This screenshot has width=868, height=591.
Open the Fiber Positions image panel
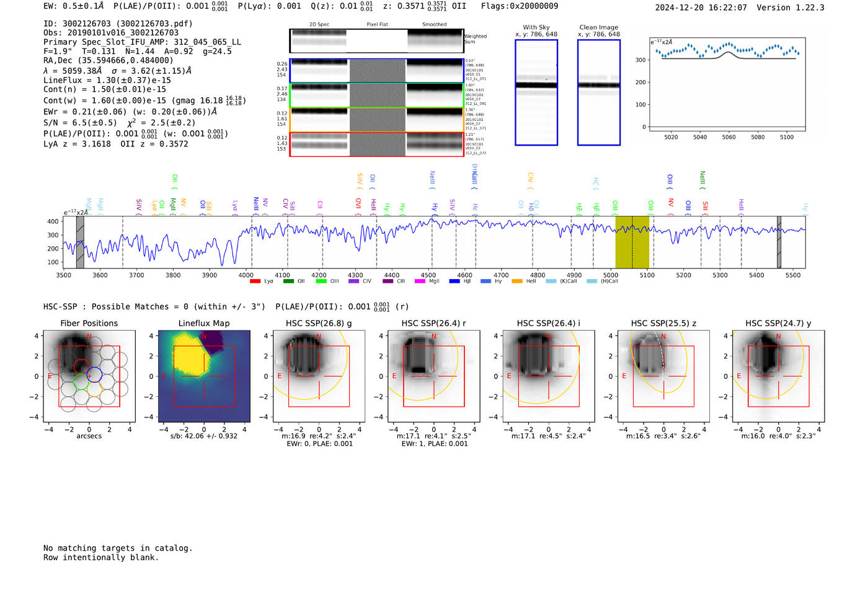[89, 376]
